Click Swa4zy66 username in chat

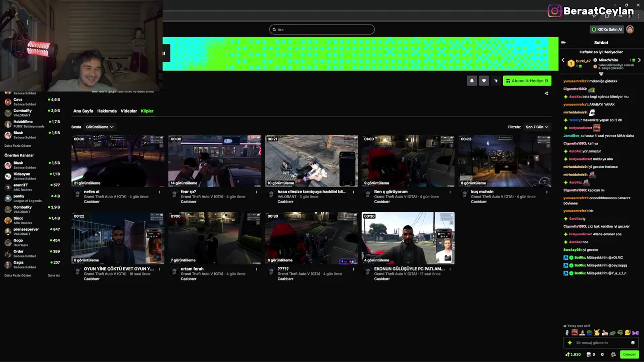click(573, 250)
